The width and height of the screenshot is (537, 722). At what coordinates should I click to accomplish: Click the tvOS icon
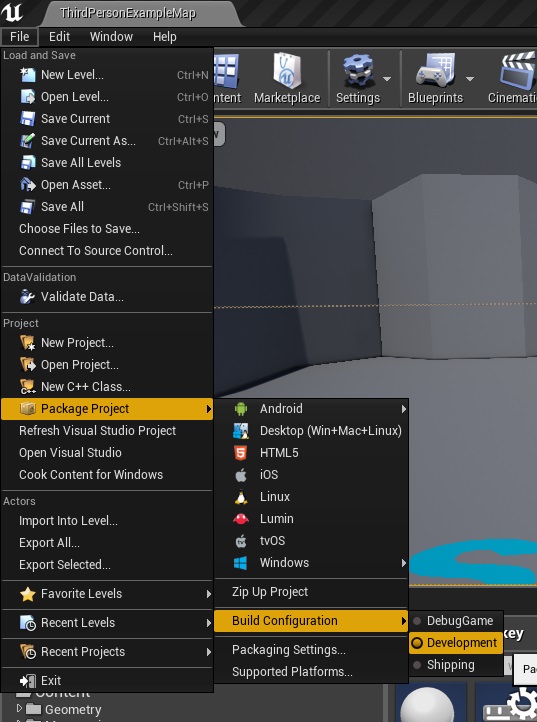tap(240, 541)
